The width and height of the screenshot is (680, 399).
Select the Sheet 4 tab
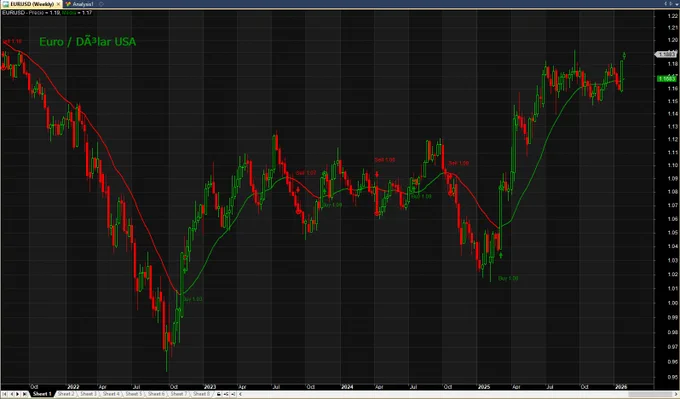(111, 394)
